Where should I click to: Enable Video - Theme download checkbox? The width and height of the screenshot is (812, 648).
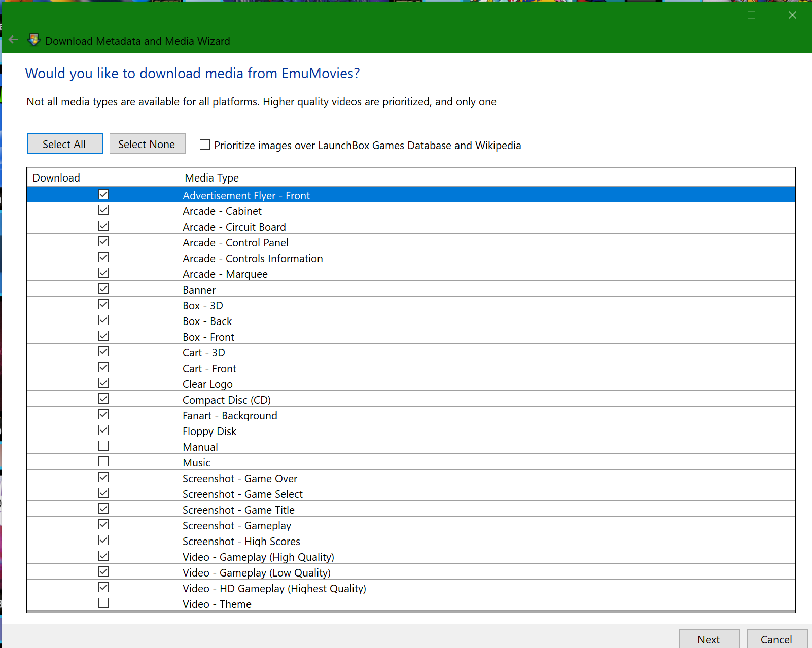(x=103, y=603)
